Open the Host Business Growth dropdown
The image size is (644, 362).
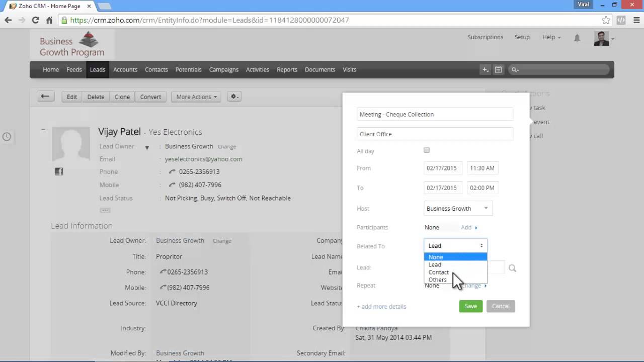click(458, 208)
